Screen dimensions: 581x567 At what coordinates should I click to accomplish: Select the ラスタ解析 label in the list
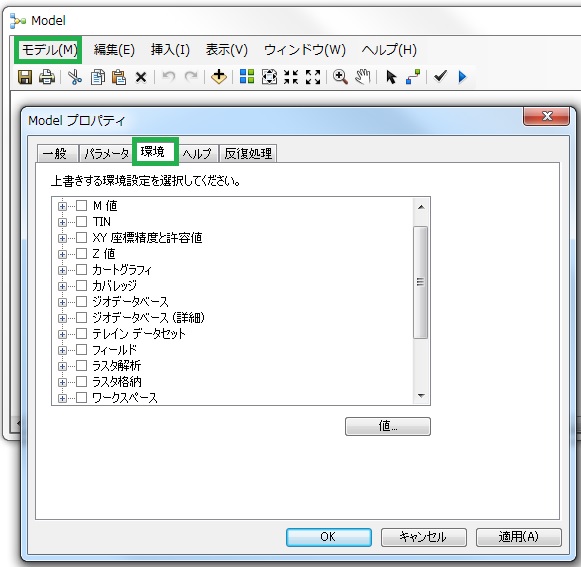(116, 366)
